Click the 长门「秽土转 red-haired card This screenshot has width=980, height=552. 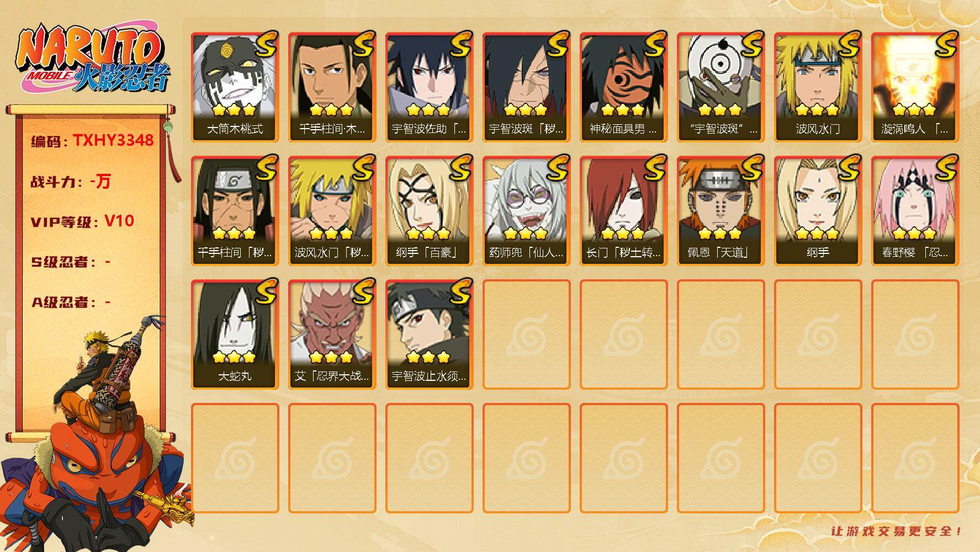tap(623, 211)
